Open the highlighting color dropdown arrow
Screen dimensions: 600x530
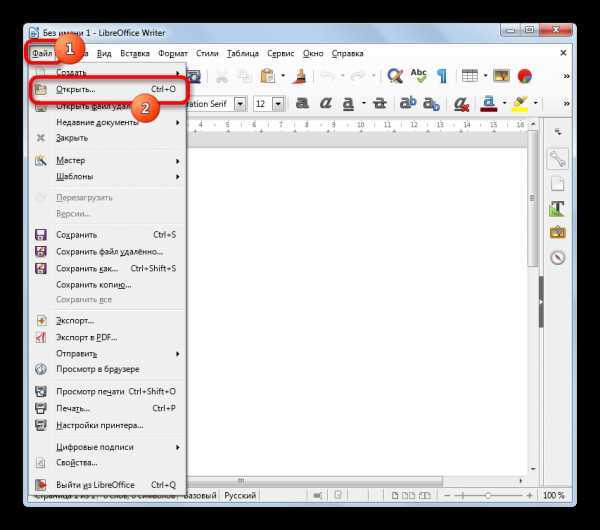pos(535,103)
